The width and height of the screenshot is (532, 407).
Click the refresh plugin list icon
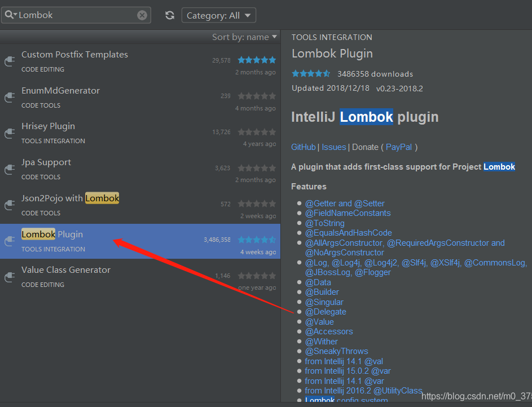[x=169, y=15]
